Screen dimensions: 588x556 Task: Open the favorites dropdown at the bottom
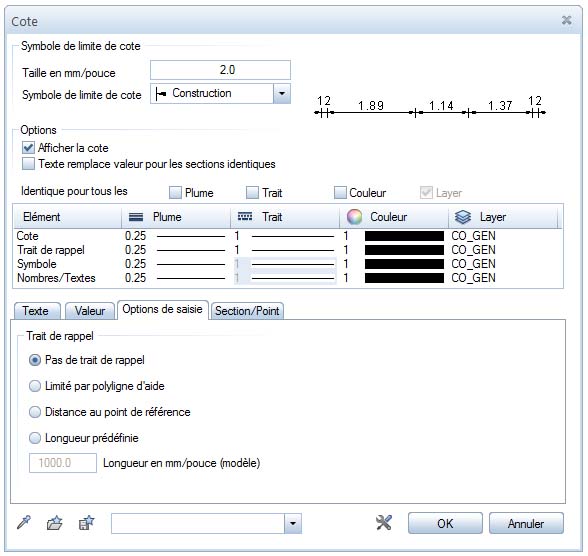coord(293,523)
